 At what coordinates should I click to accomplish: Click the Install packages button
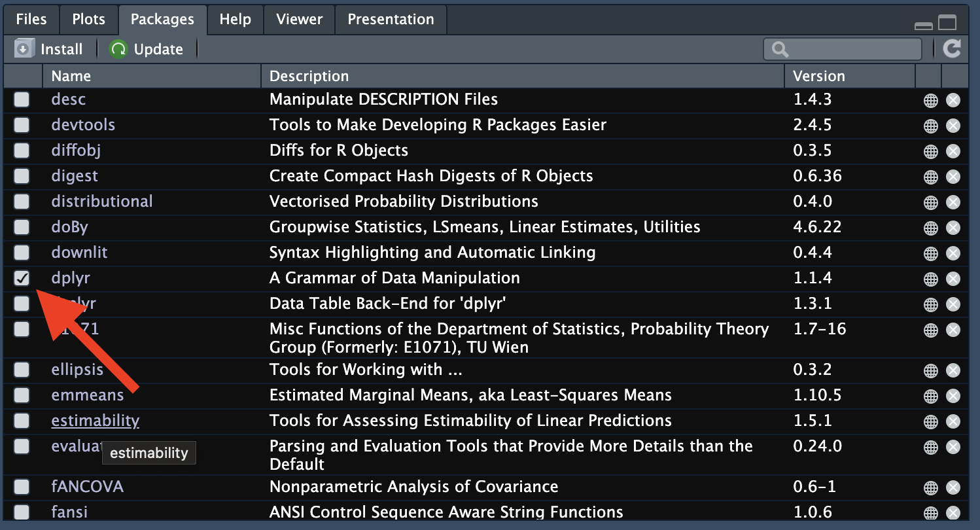tap(50, 49)
